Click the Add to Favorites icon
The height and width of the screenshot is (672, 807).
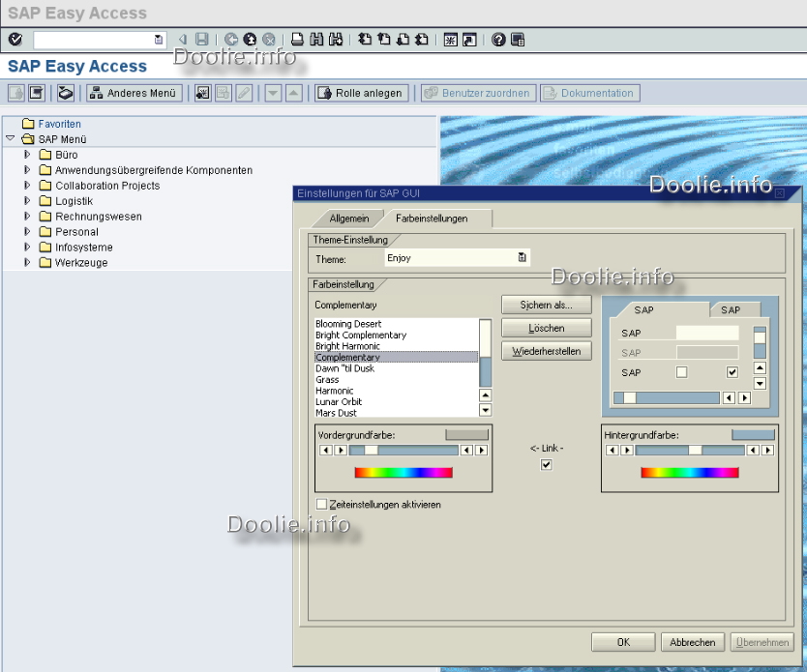(203, 93)
